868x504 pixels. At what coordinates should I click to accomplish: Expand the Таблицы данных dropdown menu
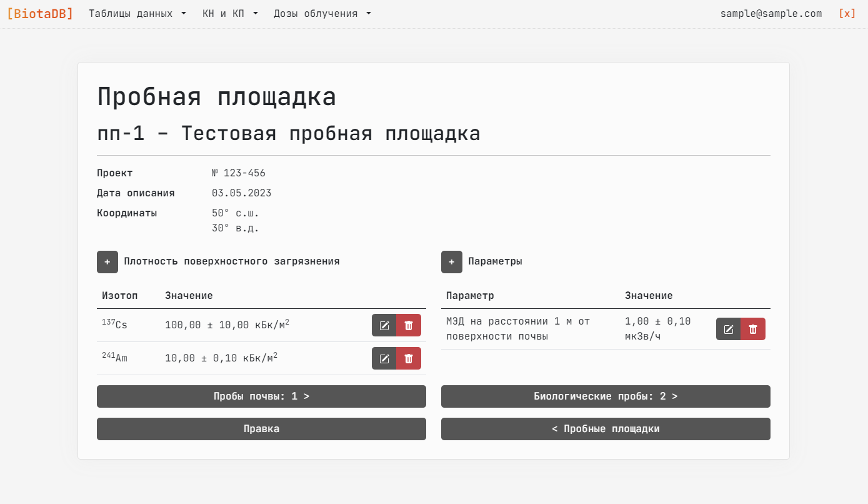[x=137, y=13]
